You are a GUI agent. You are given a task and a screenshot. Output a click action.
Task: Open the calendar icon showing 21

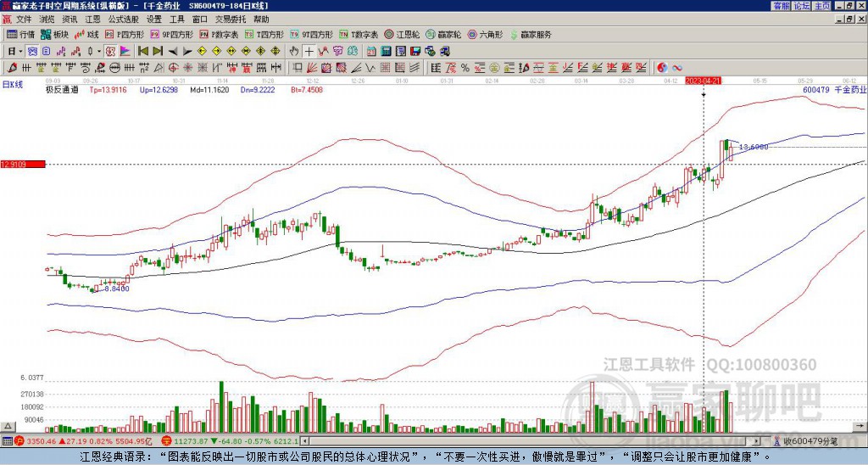[371, 52]
